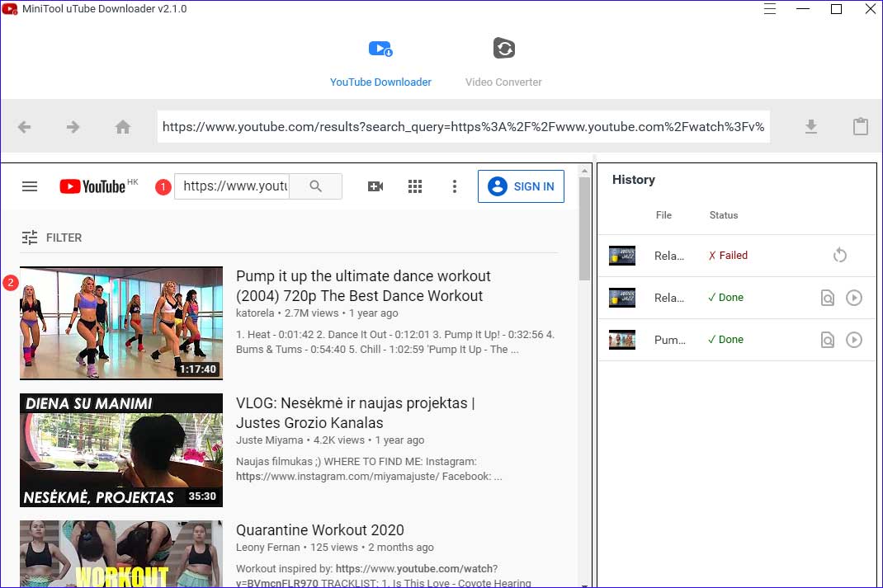Navigate to file for Pum... download
883x588 pixels.
pos(827,339)
